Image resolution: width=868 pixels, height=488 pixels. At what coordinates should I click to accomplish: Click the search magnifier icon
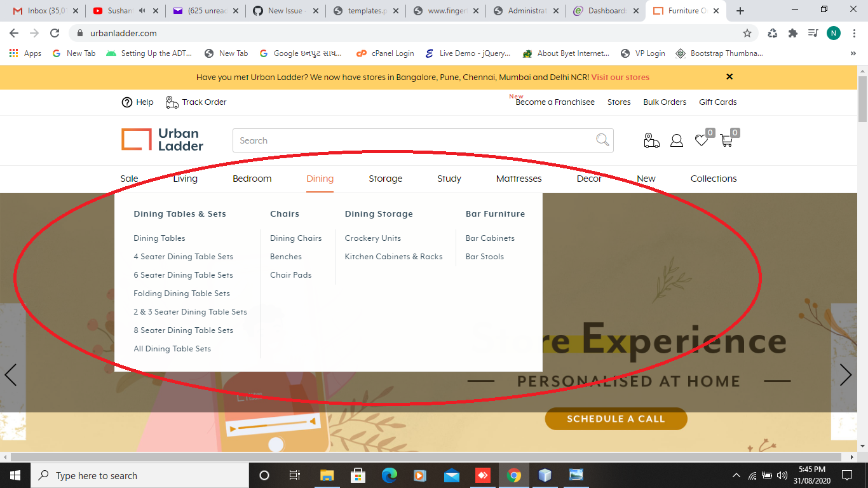pos(600,140)
